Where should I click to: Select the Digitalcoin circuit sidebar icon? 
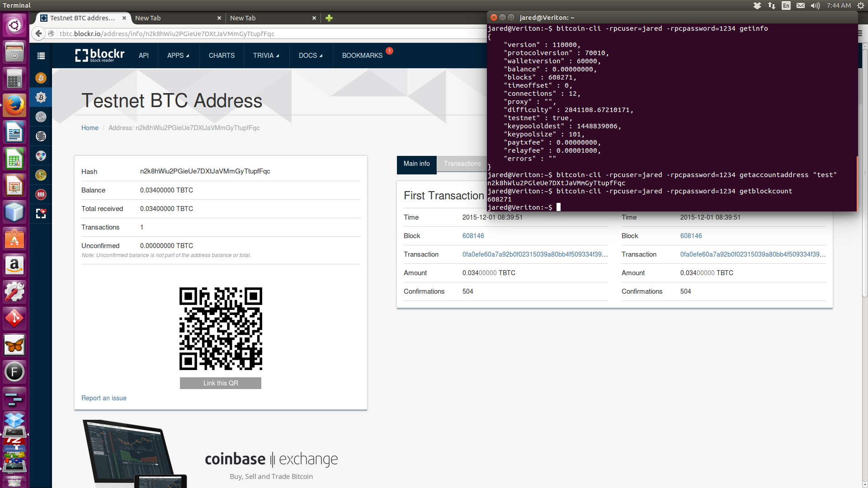pyautogui.click(x=41, y=136)
